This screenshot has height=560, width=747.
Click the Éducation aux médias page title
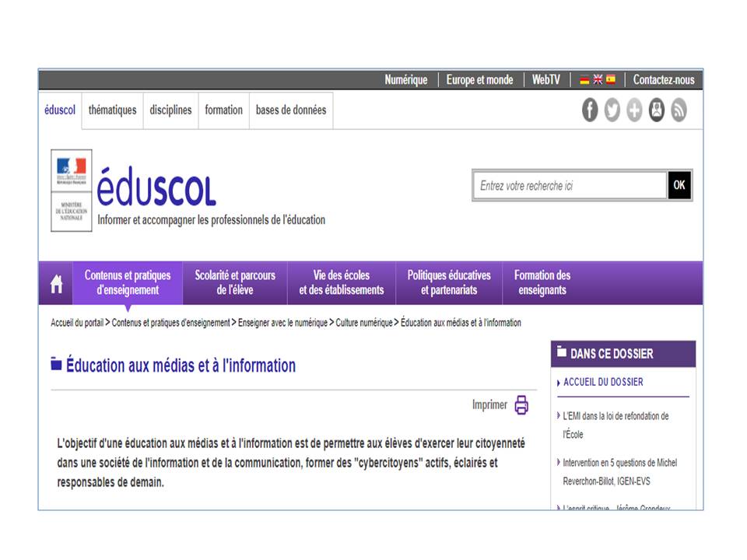(181, 366)
